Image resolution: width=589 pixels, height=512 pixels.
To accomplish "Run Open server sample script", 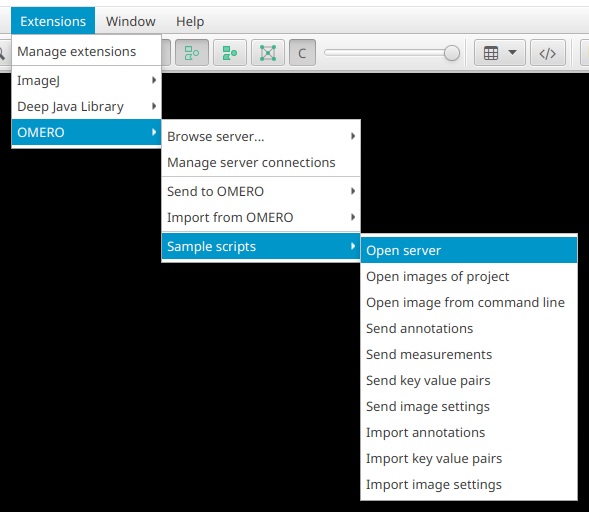I will (469, 251).
